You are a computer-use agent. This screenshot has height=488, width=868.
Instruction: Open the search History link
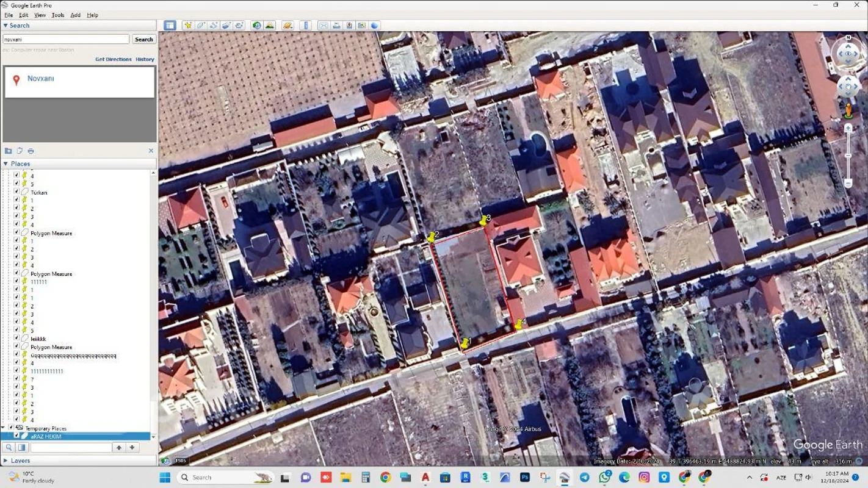pyautogui.click(x=145, y=59)
